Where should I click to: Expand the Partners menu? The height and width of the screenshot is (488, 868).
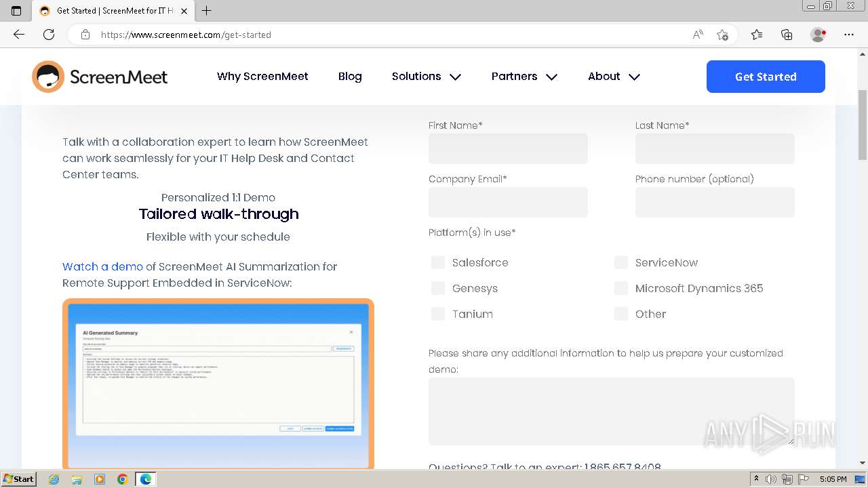(x=524, y=77)
